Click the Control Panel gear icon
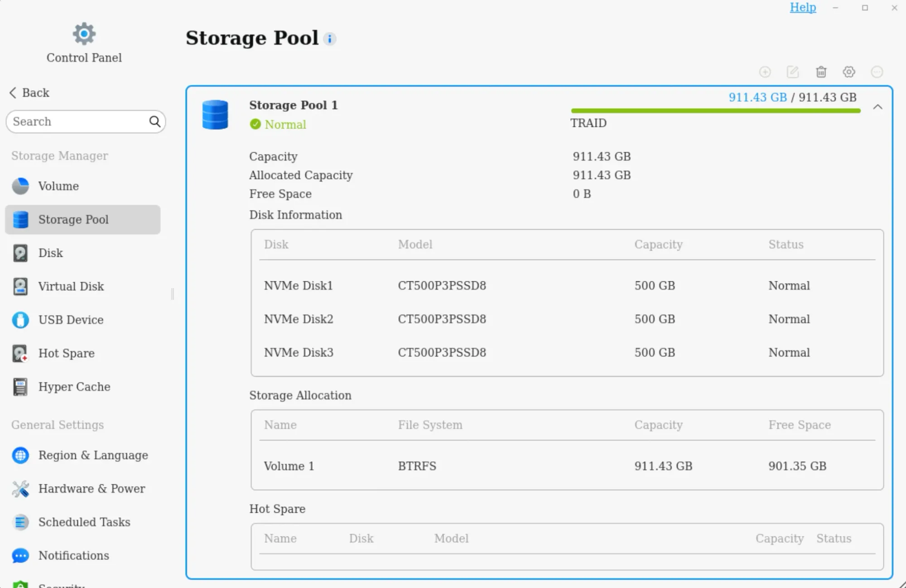 (x=84, y=34)
